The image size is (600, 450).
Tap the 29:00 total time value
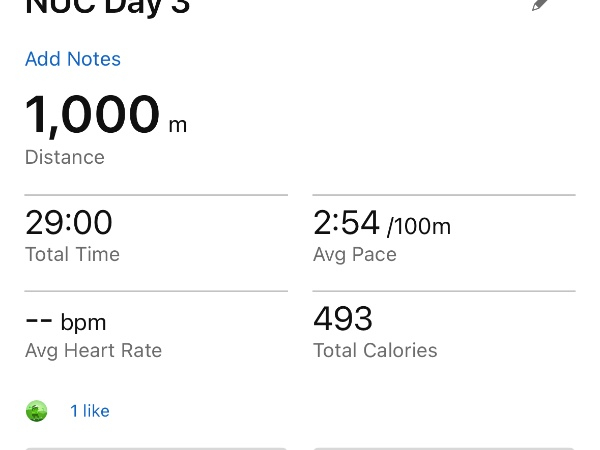coord(69,222)
